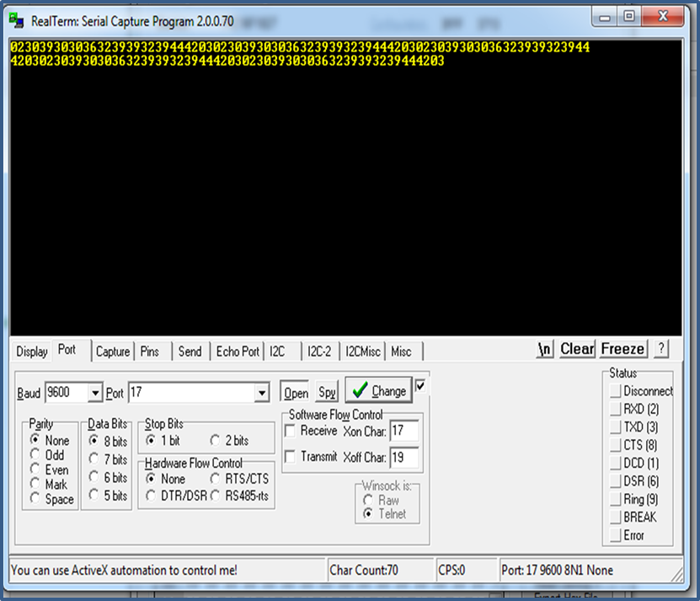
Task: Click the Clear terminal button
Action: pos(577,348)
